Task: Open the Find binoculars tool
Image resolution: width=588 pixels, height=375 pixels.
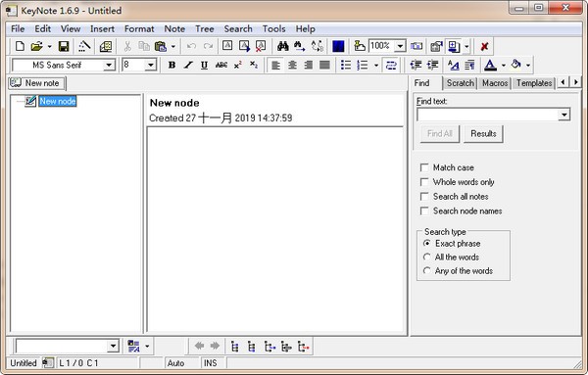Action: pyautogui.click(x=283, y=46)
